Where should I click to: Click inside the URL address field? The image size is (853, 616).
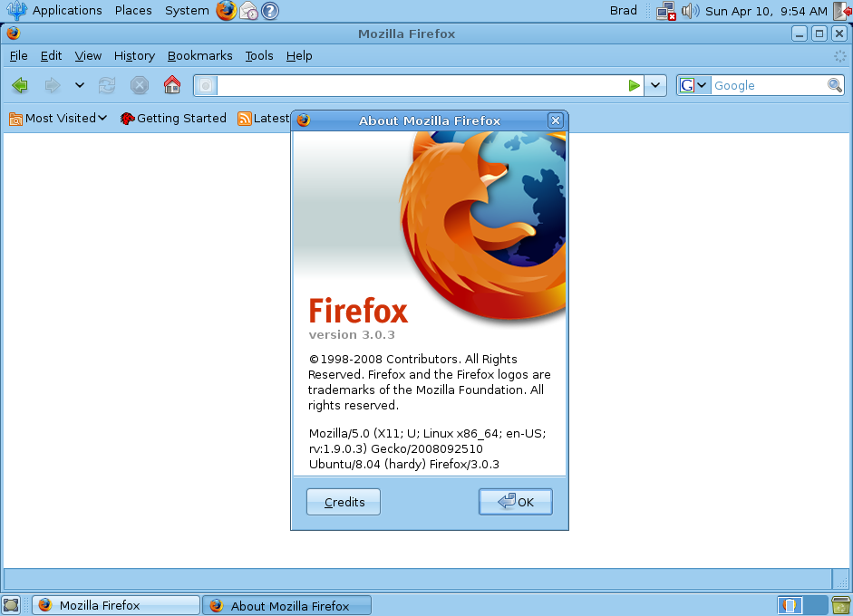pos(421,85)
